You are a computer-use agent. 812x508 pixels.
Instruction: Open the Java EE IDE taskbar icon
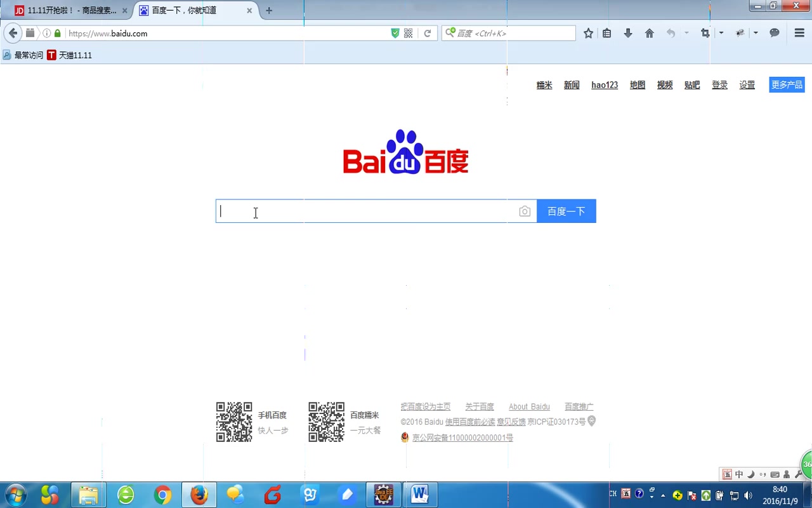coord(383,495)
